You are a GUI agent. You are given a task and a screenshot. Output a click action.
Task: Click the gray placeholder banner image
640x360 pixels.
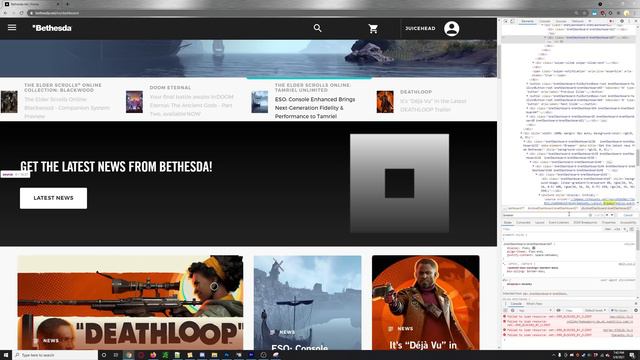pyautogui.click(x=400, y=183)
